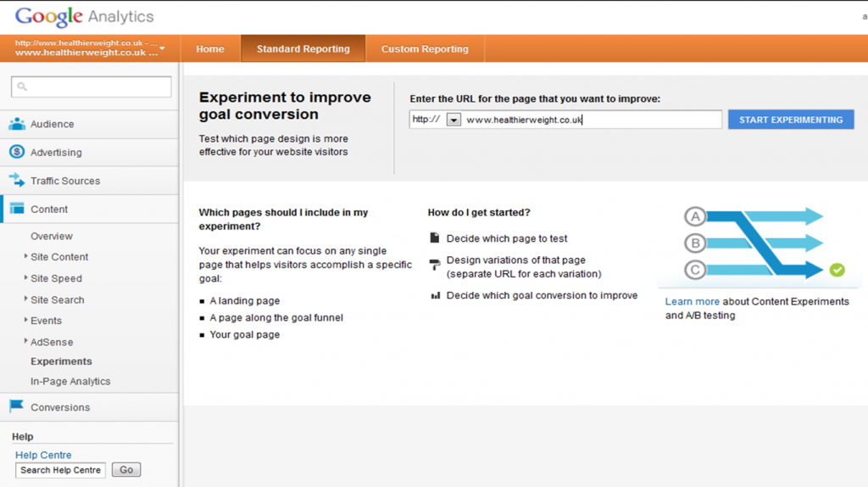Viewport: 868px width, 487px height.
Task: Click the Start Experimenting button
Action: (x=791, y=120)
